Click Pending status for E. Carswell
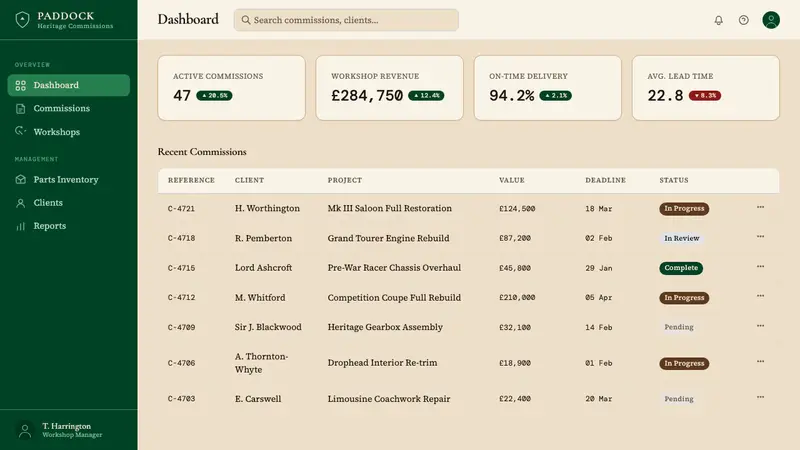800x450 pixels. [x=679, y=399]
